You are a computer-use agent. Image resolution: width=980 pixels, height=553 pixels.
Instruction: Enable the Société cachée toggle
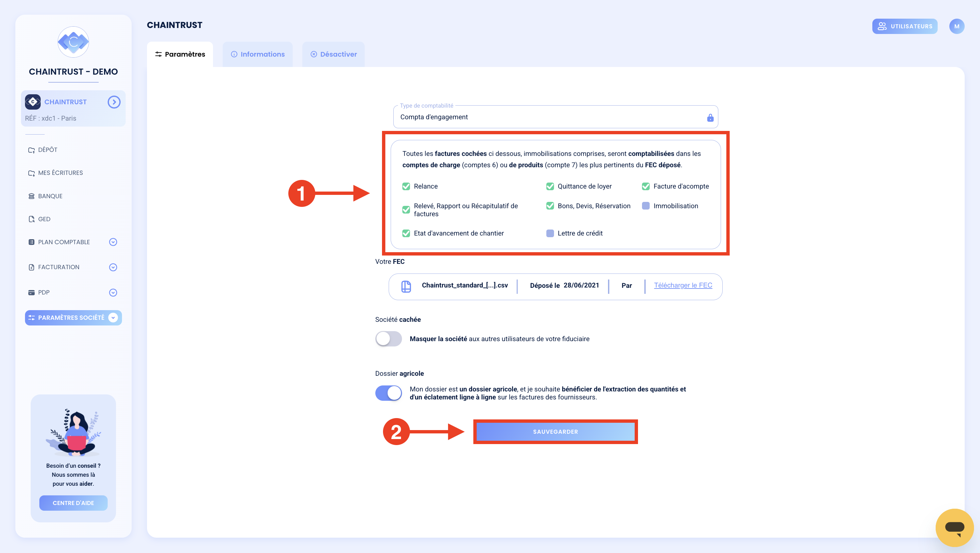click(x=388, y=338)
